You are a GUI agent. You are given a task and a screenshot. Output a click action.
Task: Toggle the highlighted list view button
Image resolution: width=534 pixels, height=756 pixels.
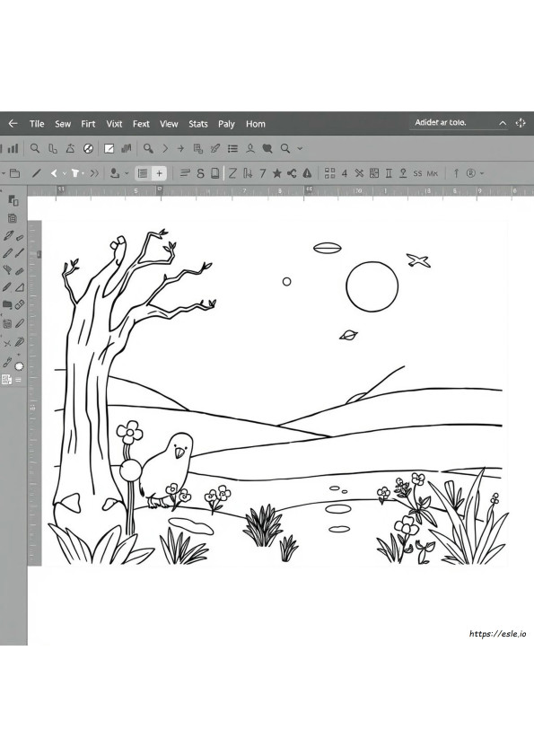[143, 173]
